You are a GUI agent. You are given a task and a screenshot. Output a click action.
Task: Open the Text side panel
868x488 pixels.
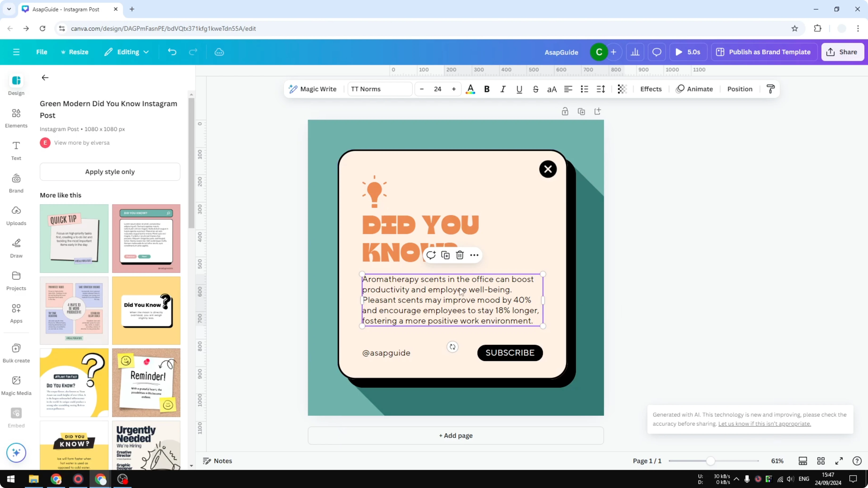(16, 151)
